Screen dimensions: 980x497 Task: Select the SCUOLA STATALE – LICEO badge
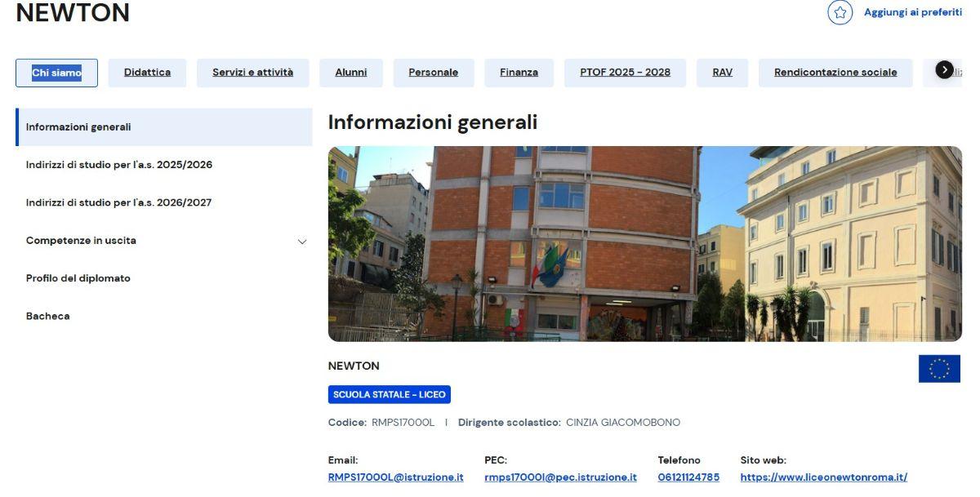click(390, 394)
